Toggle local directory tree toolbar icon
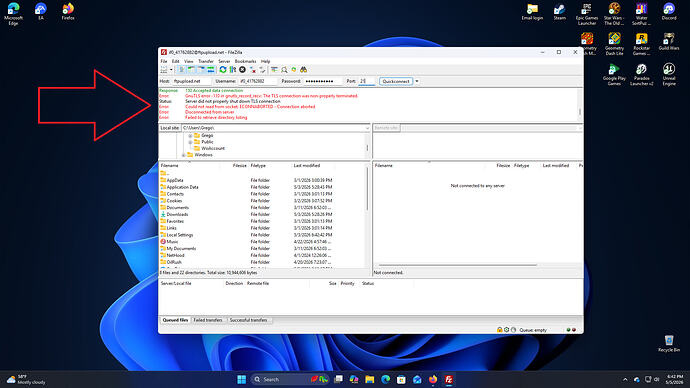The image size is (690, 388). (x=191, y=70)
